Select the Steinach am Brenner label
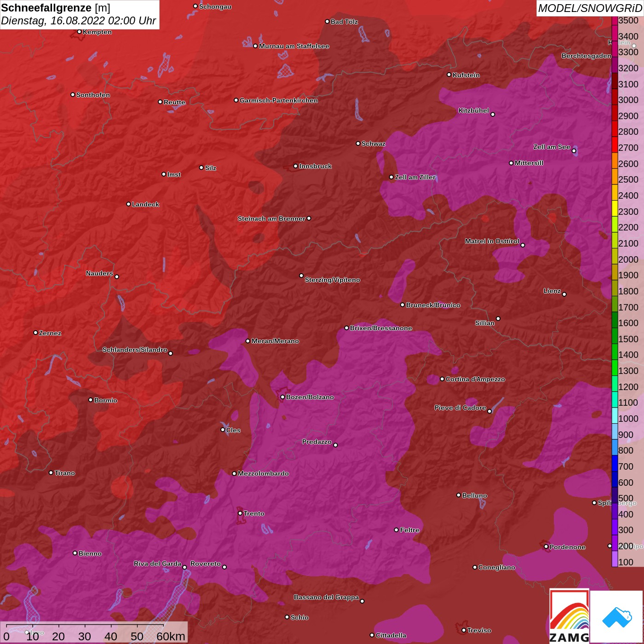Image resolution: width=644 pixels, height=644 pixels. (271, 218)
